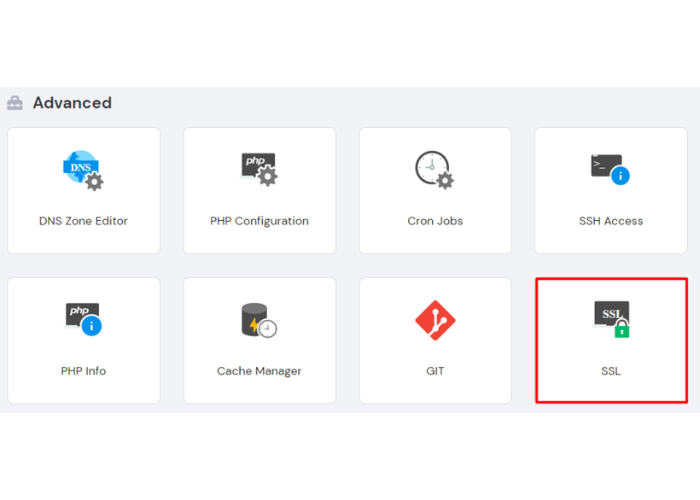Select the PHP Info label

[83, 371]
